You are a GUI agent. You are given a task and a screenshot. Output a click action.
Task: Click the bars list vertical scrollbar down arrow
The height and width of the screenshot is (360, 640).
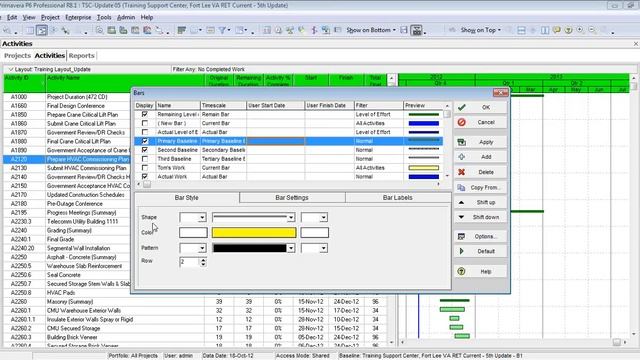click(447, 176)
